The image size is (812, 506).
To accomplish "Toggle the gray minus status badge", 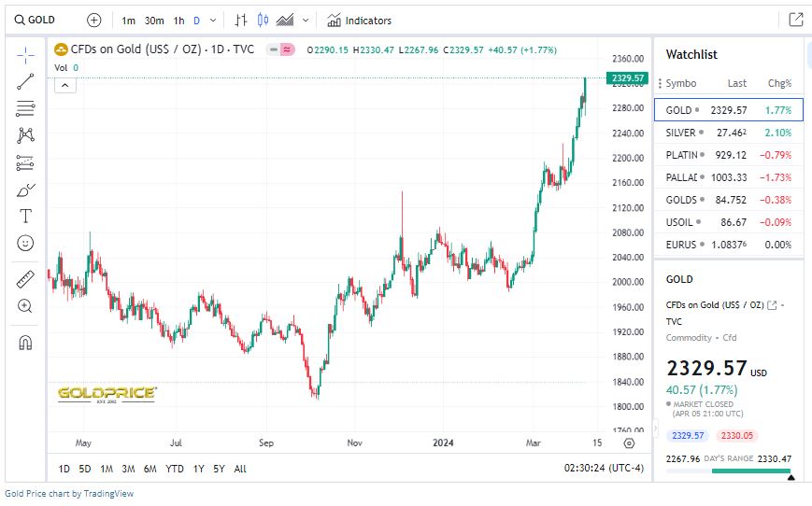I will click(x=274, y=49).
